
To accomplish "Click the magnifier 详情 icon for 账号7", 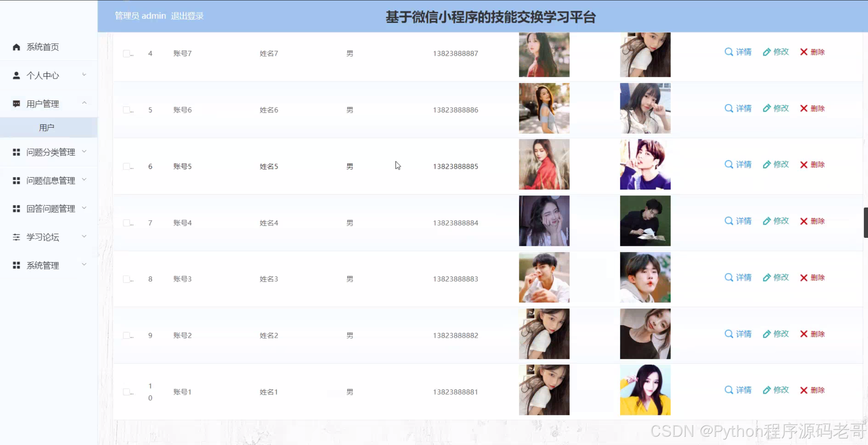I will (x=728, y=52).
